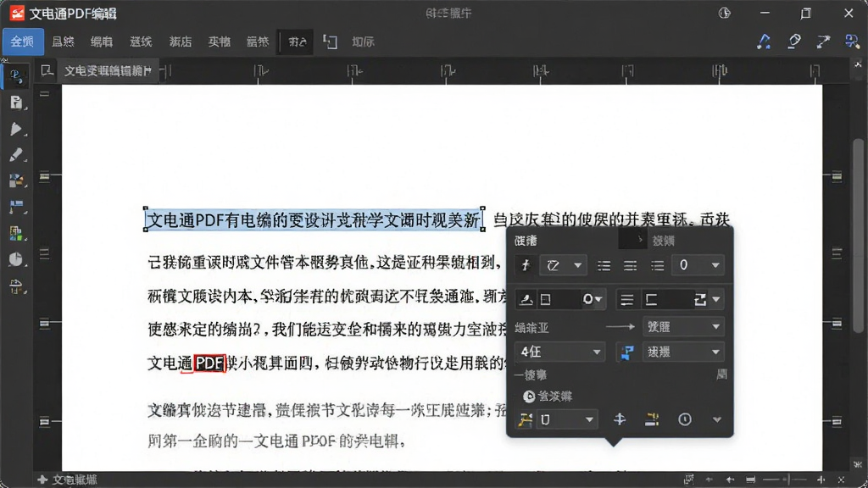Click the fit-width icon before the zoom slider
Screen dimensions: 868x488
point(750,480)
